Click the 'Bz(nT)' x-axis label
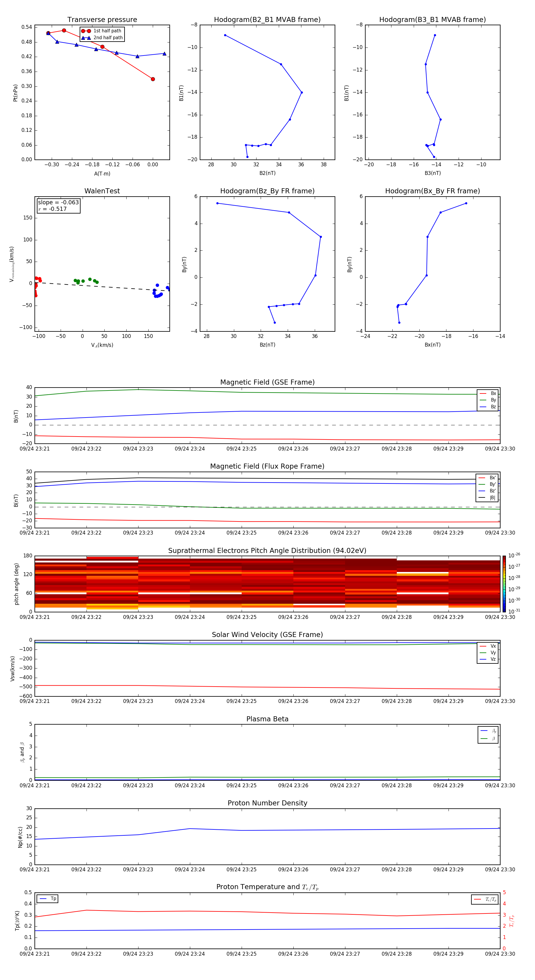Viewport: 535px width, 980px height. pyautogui.click(x=267, y=345)
